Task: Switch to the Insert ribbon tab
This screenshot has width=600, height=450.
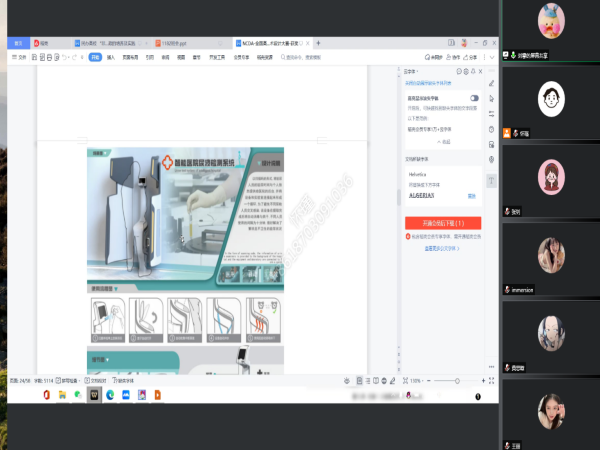Action: tap(111, 58)
